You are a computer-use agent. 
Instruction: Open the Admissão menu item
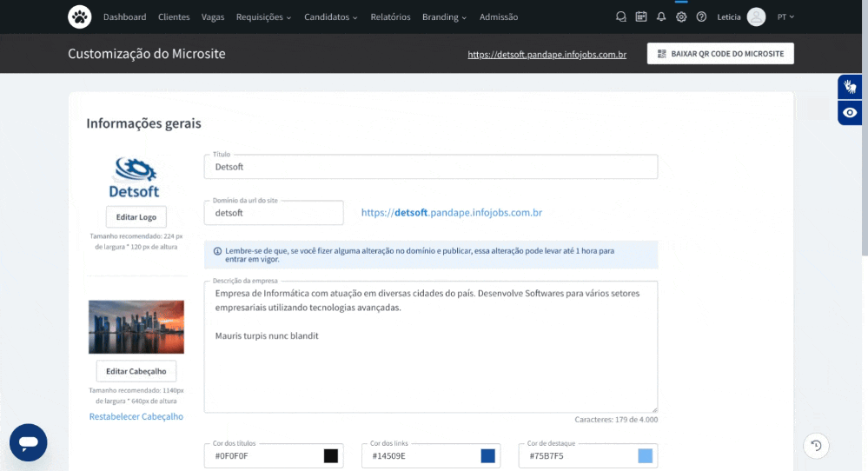498,17
